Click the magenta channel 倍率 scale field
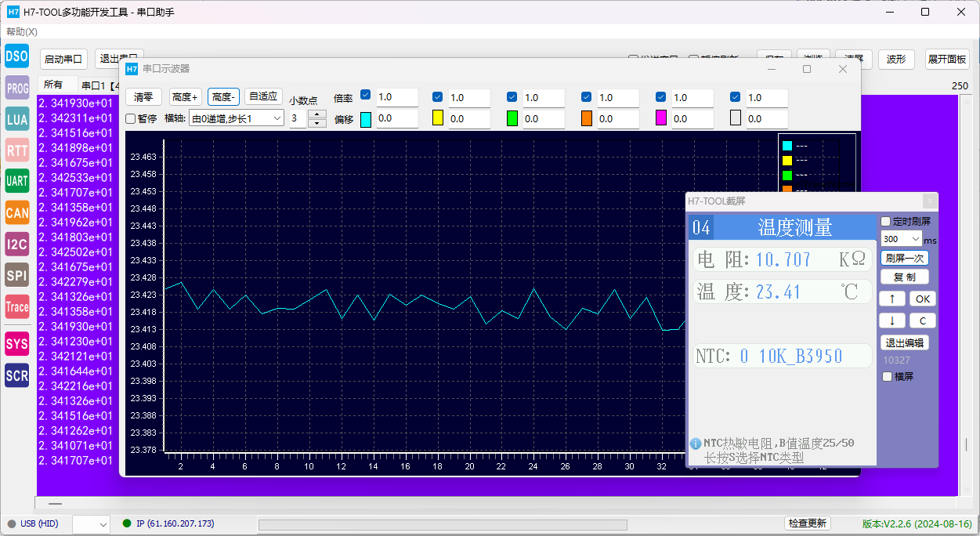980x536 pixels. click(692, 98)
